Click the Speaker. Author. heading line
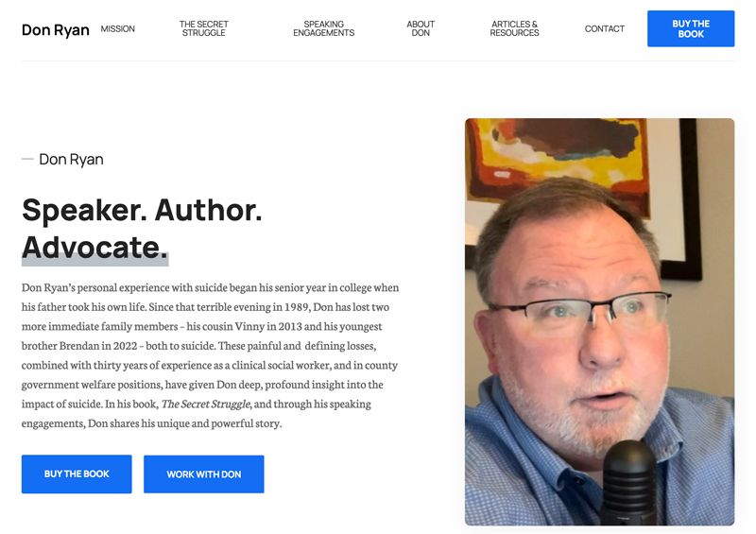This screenshot has height=534, width=756. pyautogui.click(x=142, y=211)
